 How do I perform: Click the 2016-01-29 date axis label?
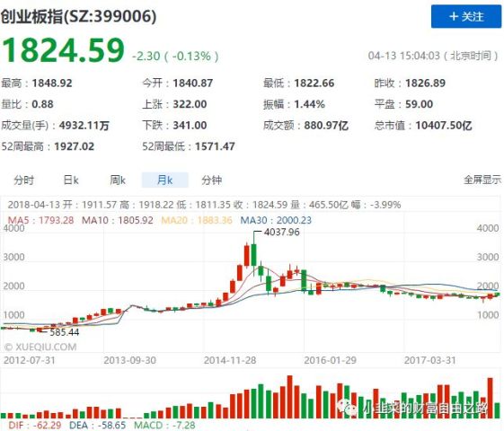[330, 360]
